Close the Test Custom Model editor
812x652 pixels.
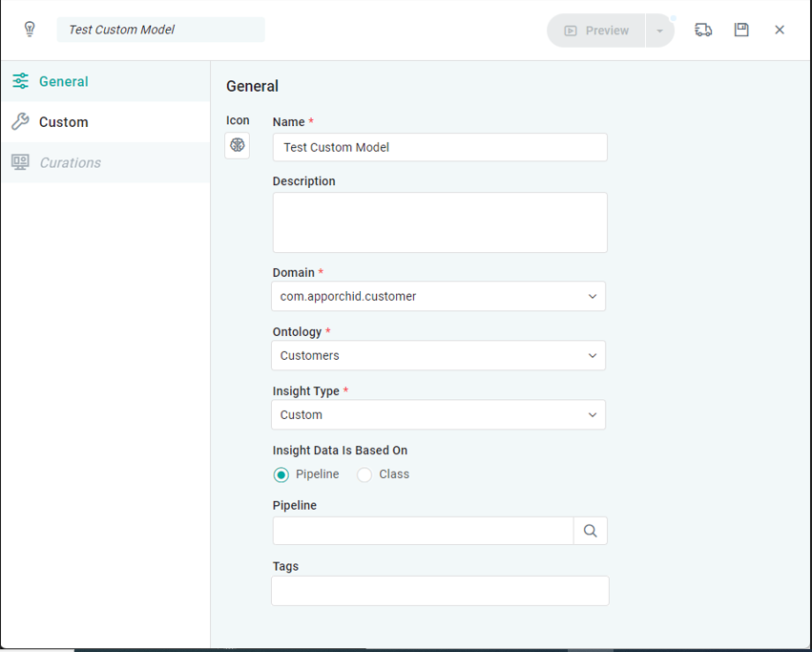780,30
